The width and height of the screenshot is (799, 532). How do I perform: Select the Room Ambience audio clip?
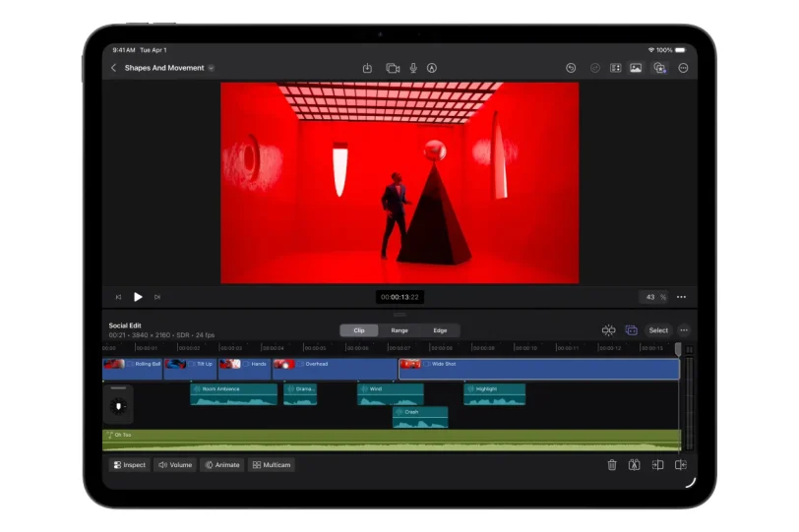point(234,394)
